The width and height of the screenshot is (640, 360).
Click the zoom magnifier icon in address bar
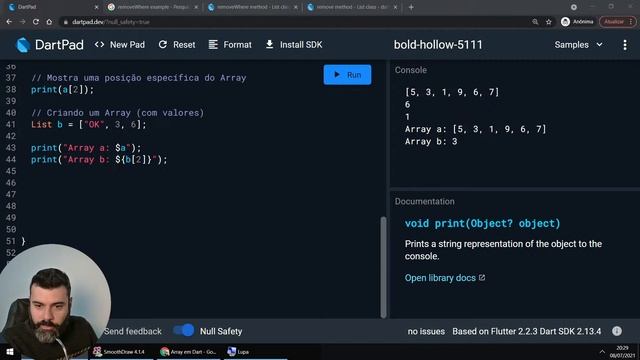point(535,22)
